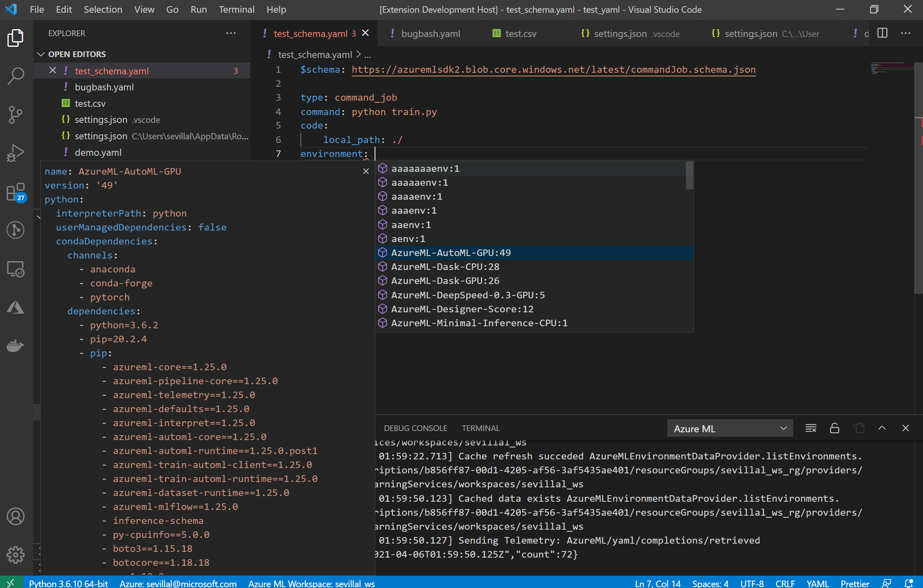Open the Search view in the Activity Bar
This screenshot has height=588, width=923.
tap(15, 76)
